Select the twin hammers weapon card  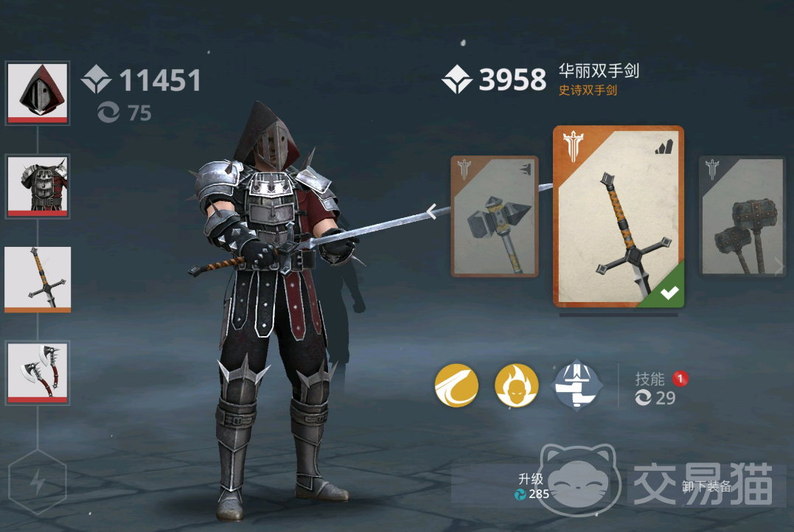(x=742, y=216)
